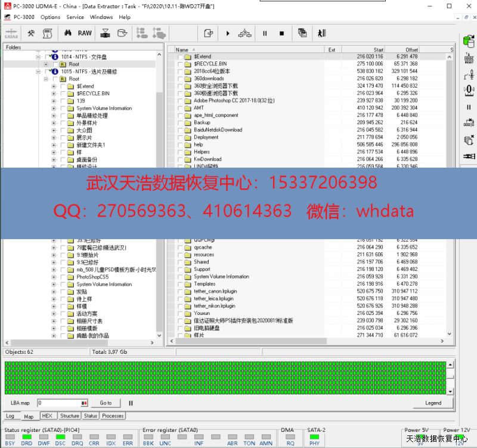Screen dimensions: 477x448
Task: Click the Go to button
Action: 106,403
